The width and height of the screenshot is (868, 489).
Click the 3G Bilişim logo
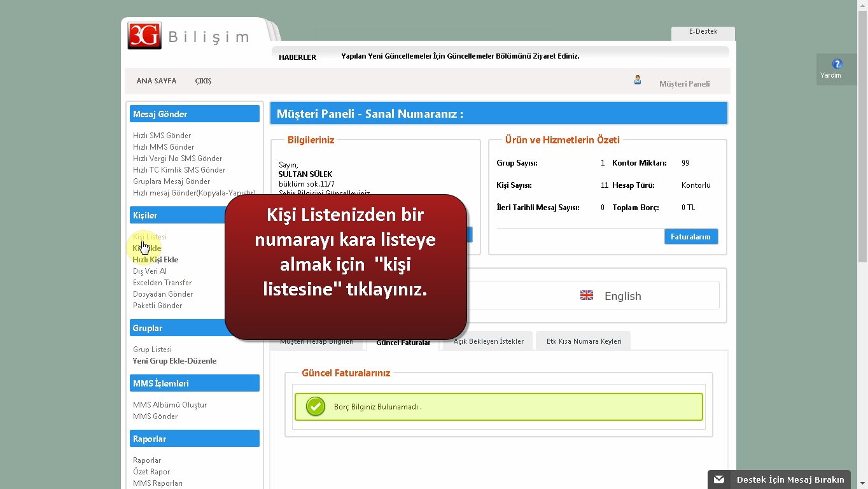pos(188,36)
